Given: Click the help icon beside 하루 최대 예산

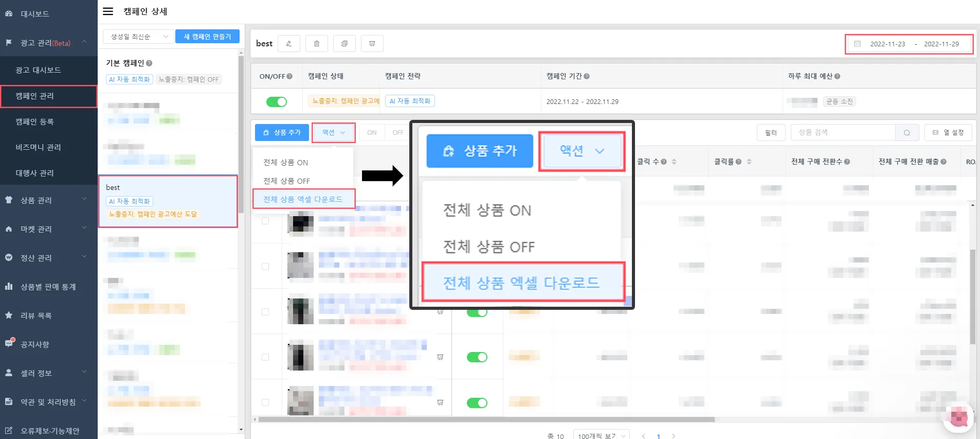Looking at the screenshot, I should tap(837, 76).
